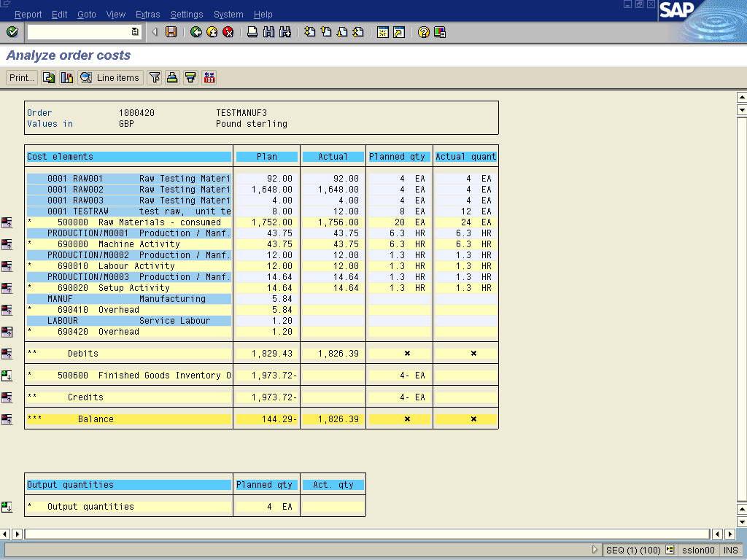Click the Line items button

(111, 78)
